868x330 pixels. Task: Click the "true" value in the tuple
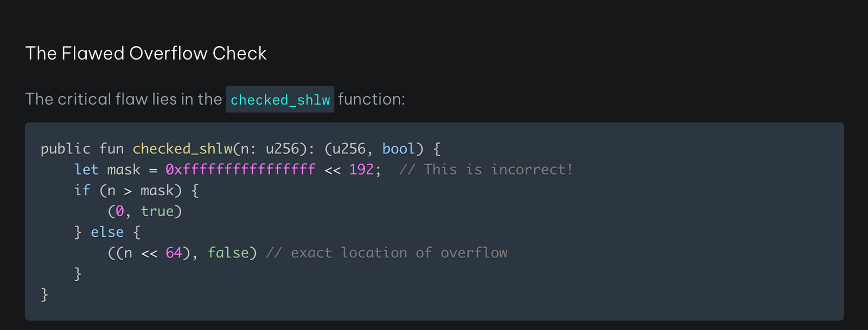tap(157, 211)
